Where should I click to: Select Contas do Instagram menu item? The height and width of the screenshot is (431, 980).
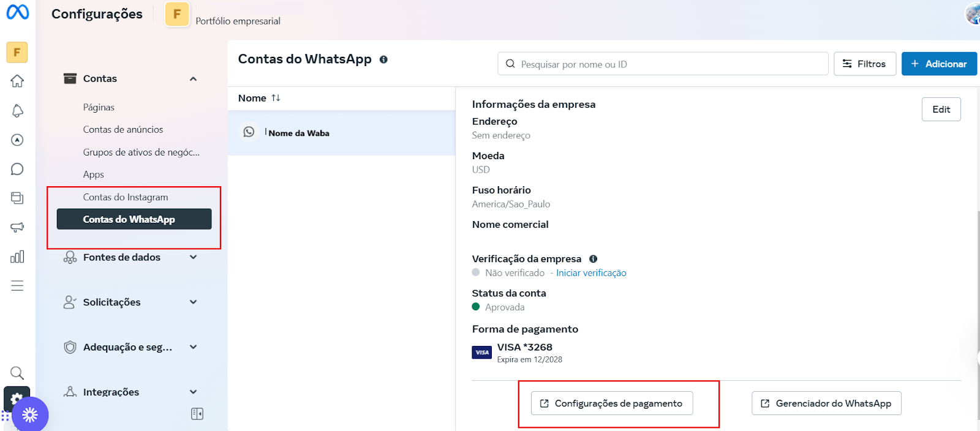click(126, 197)
